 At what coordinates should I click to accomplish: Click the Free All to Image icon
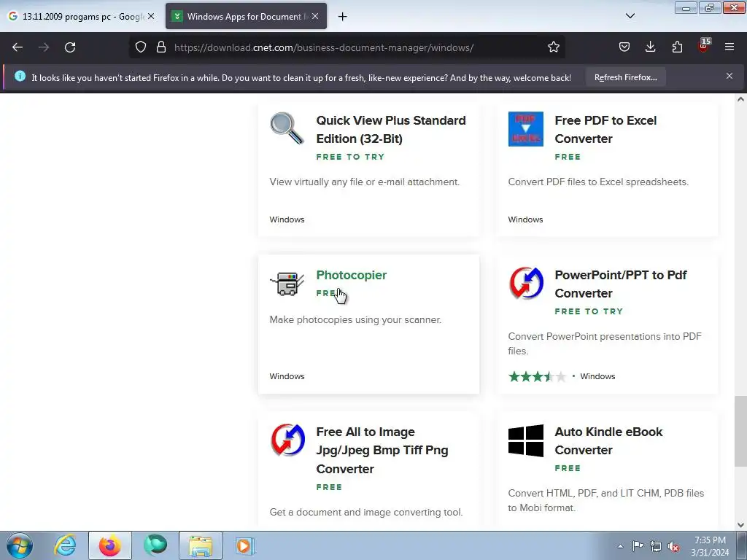coord(287,440)
